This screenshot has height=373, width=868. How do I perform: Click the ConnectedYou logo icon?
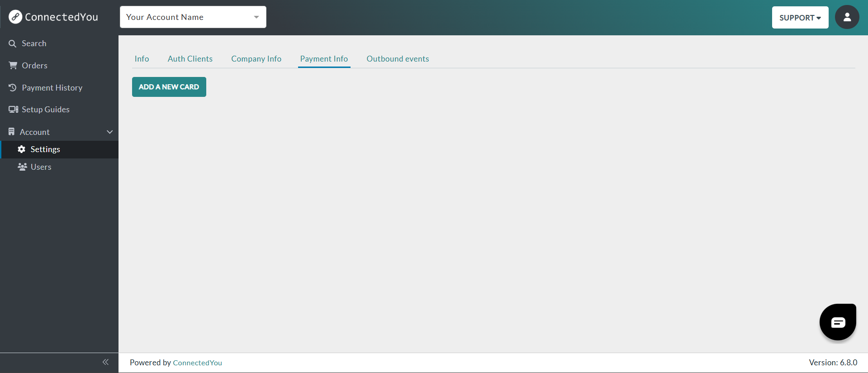15,17
